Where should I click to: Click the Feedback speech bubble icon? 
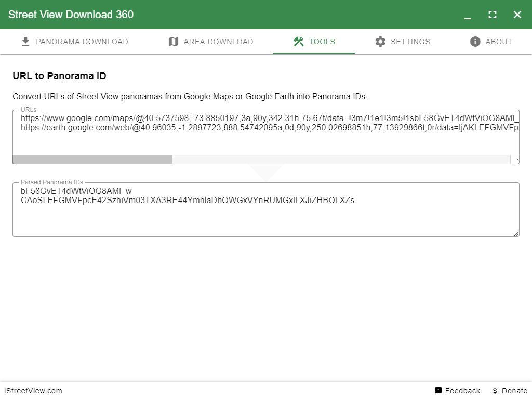pos(438,391)
